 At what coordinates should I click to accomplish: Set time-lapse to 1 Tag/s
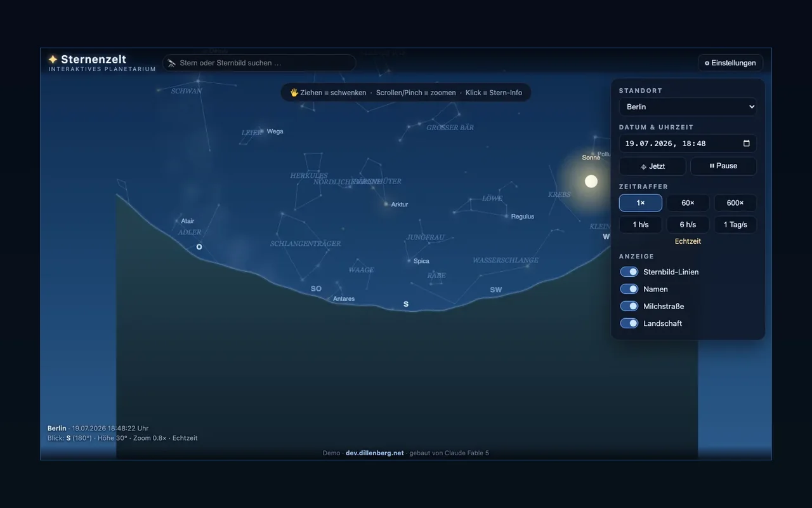pyautogui.click(x=735, y=225)
